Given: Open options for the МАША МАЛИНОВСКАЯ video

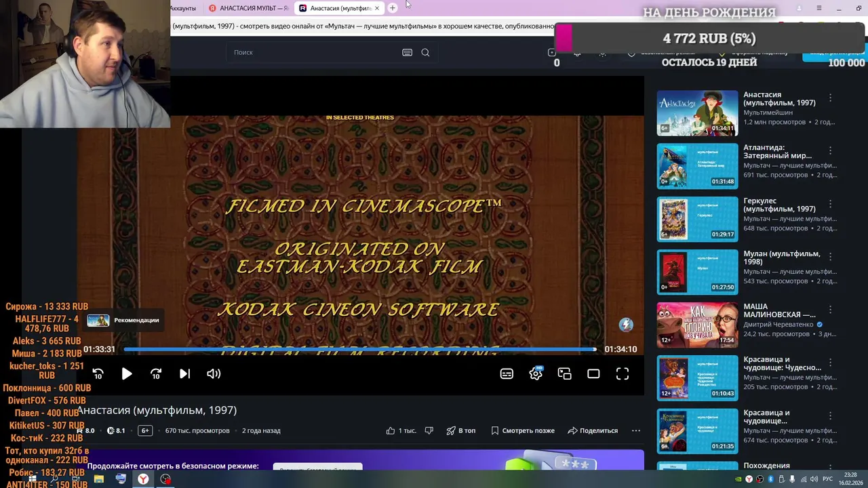Looking at the screenshot, I should click(x=830, y=310).
